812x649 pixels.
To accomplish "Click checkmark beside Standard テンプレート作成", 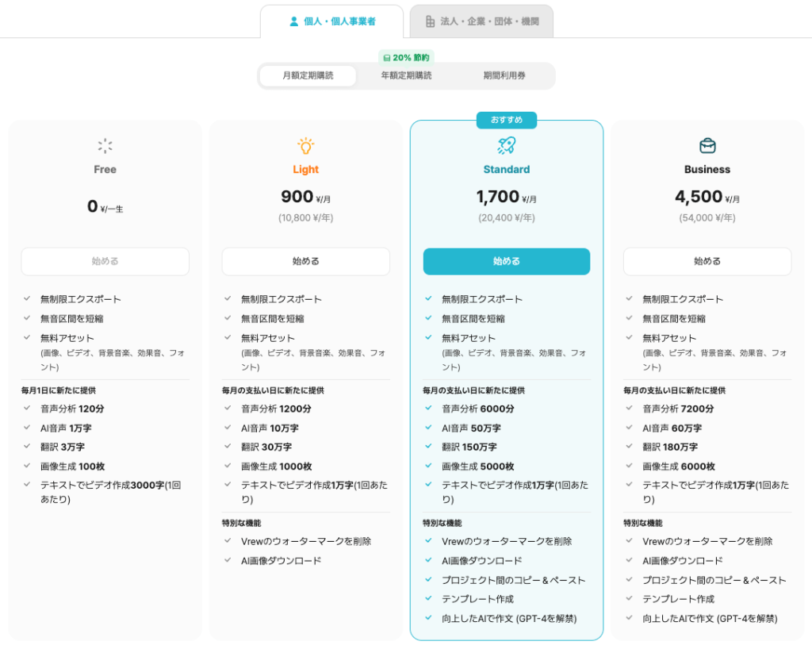I will pyautogui.click(x=428, y=599).
